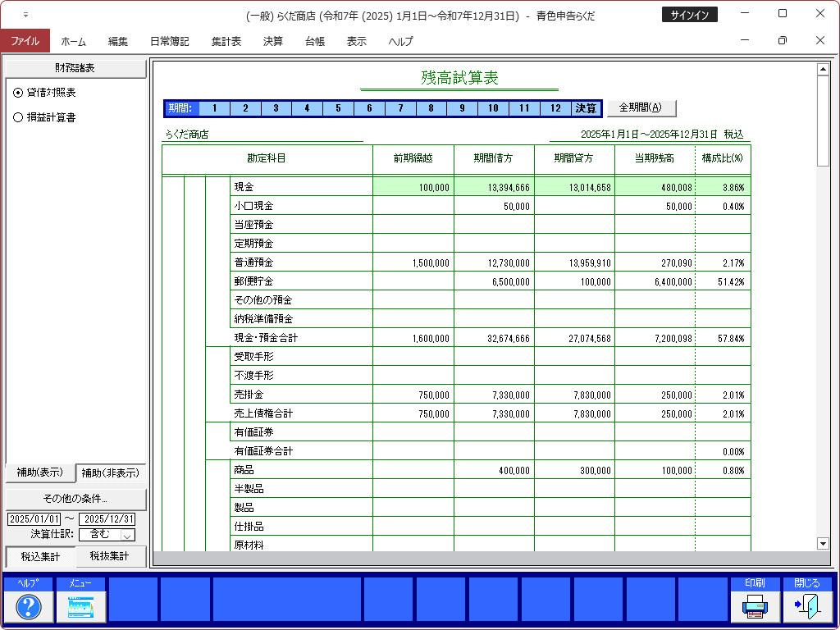Select the 貸借対照表 radio button
Screen dimensions: 840x630
point(19,93)
